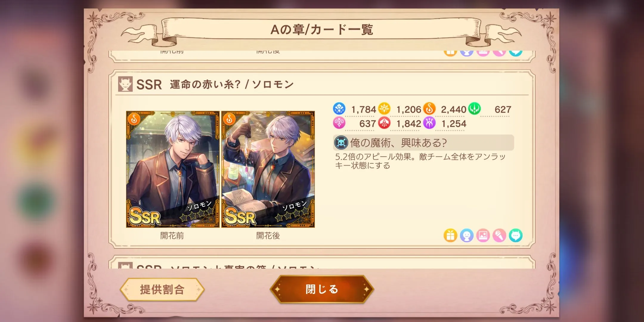Tap the 俺の魔術、興味ある? skill bar

[x=423, y=143]
